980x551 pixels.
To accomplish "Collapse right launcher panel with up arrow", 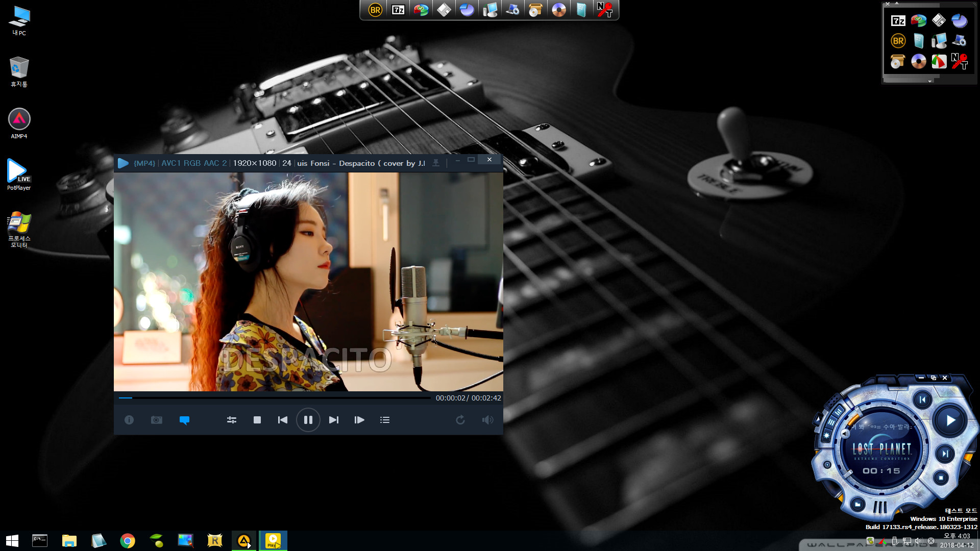I will 897,4.
